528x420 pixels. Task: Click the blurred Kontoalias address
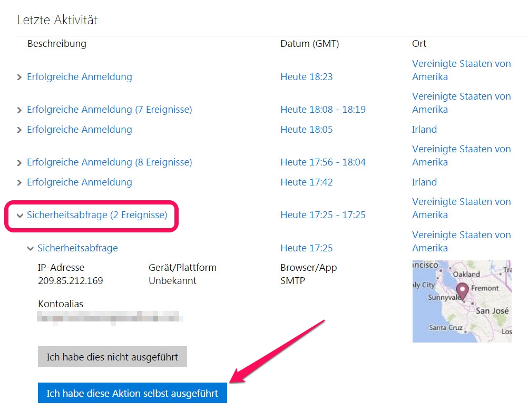[111, 317]
